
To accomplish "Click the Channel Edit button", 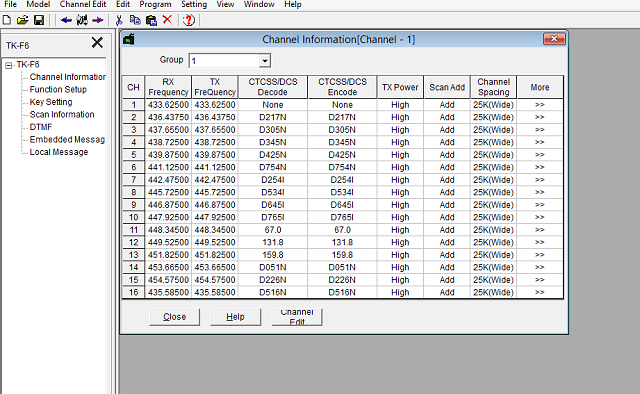I will pos(297,317).
